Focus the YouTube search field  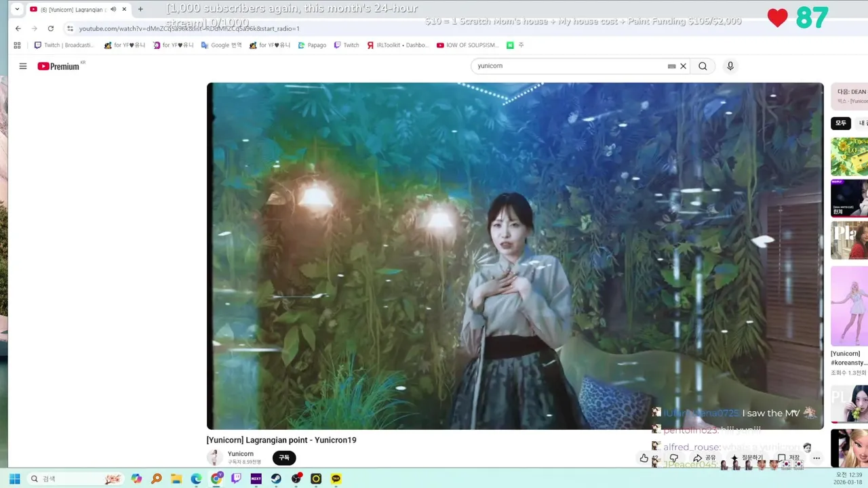[570, 66]
